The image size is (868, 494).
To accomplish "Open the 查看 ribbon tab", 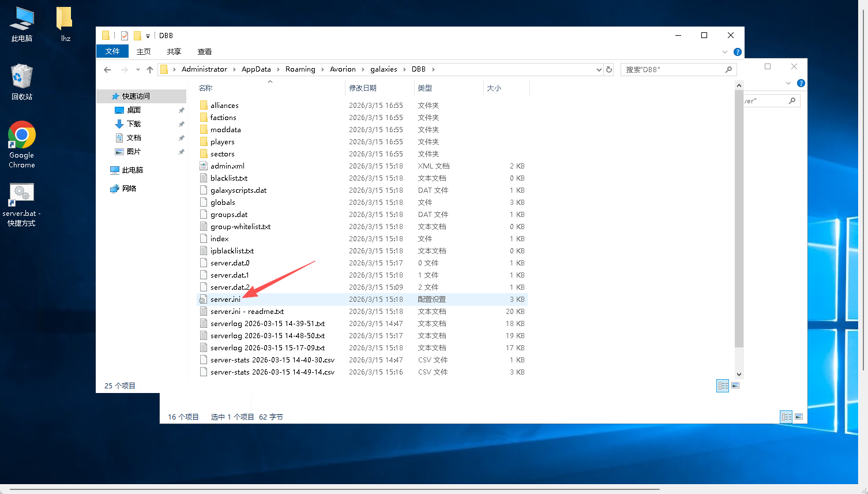I will (x=204, y=51).
